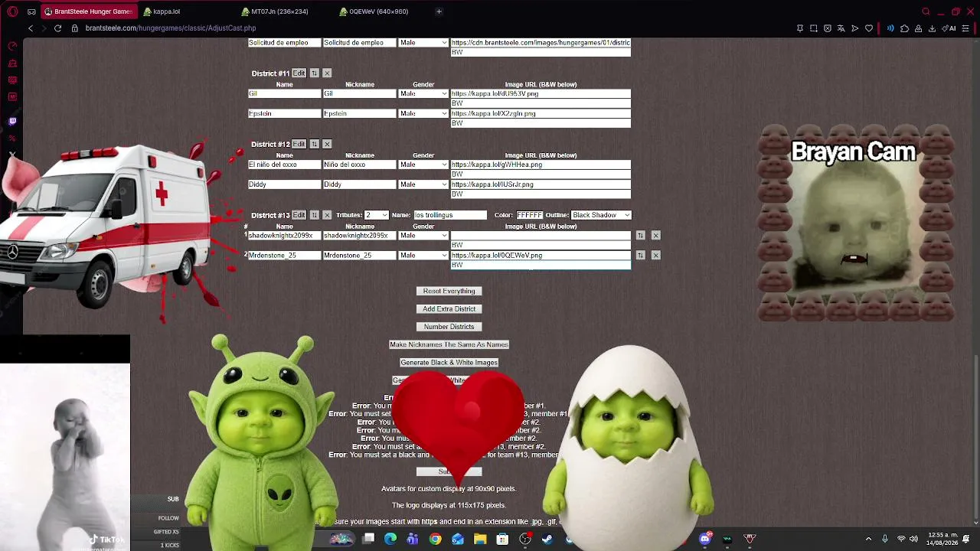Delete tribute shadowknightx2099x with its row X

tap(655, 236)
